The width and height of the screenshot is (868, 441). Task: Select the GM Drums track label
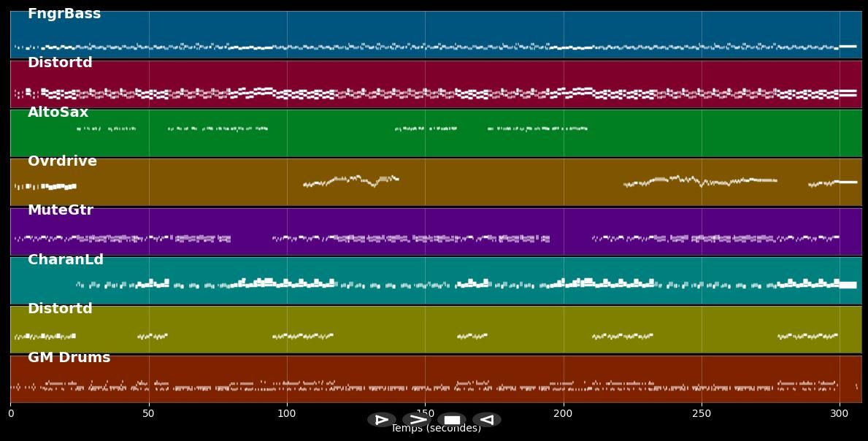pos(69,358)
